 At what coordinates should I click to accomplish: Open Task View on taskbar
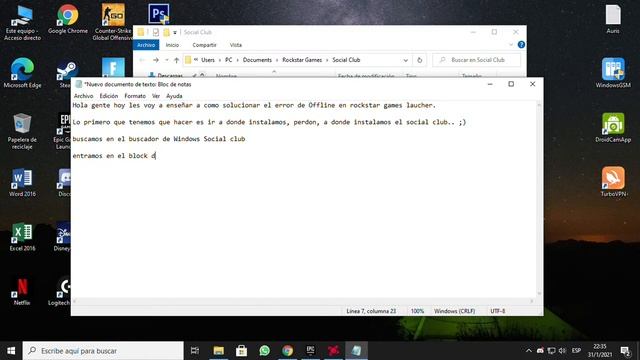tap(195, 351)
